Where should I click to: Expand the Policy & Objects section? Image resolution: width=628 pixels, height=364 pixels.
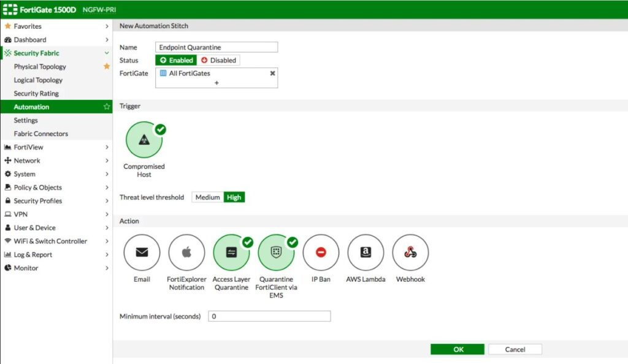click(37, 188)
